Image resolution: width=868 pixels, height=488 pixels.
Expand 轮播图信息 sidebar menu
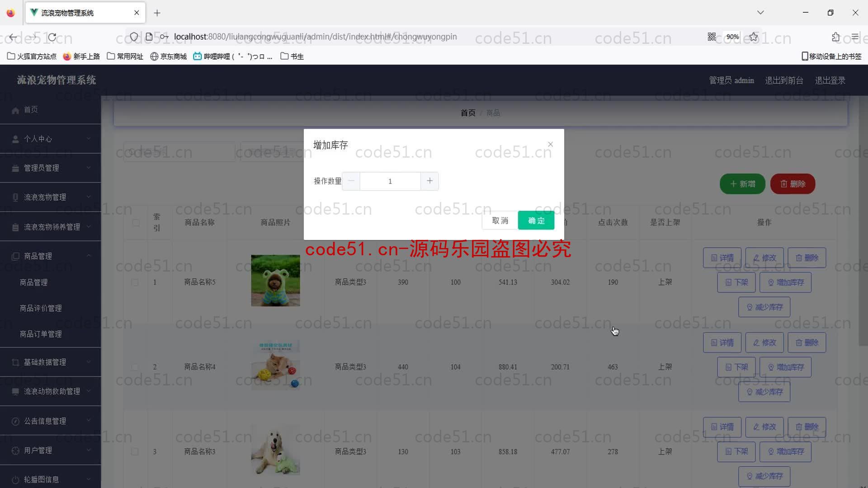pos(50,479)
